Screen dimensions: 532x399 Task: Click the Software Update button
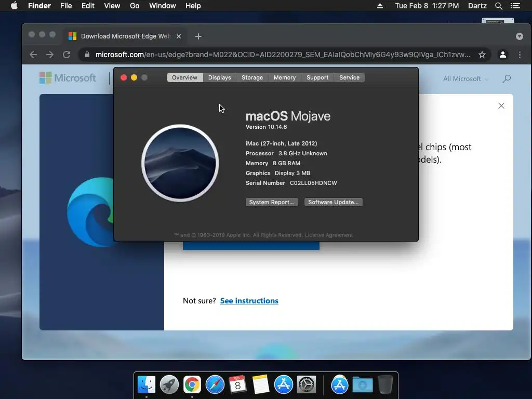[x=333, y=202]
